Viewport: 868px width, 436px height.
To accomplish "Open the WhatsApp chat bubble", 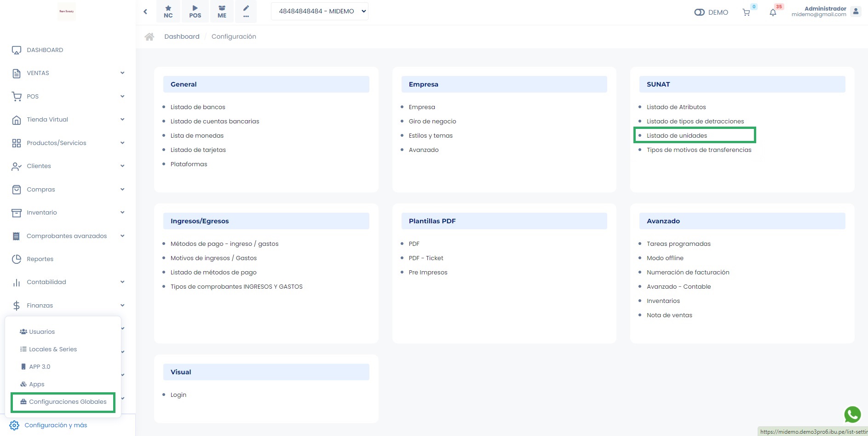I will pos(852,414).
